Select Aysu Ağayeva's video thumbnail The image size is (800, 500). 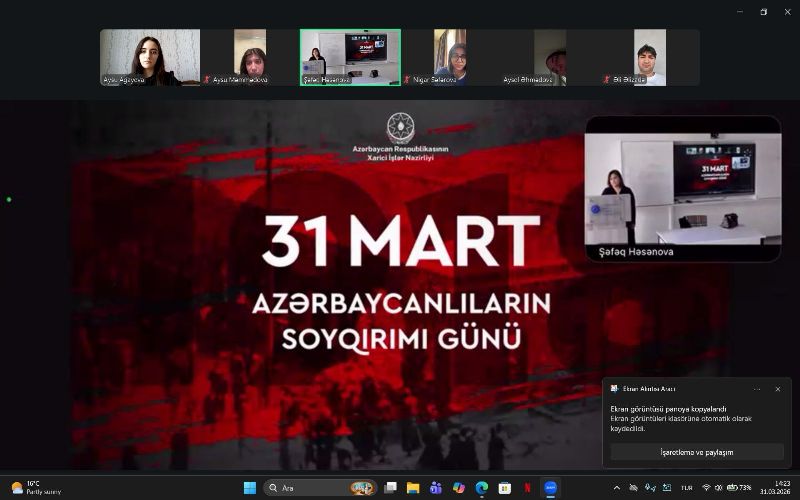pos(150,57)
